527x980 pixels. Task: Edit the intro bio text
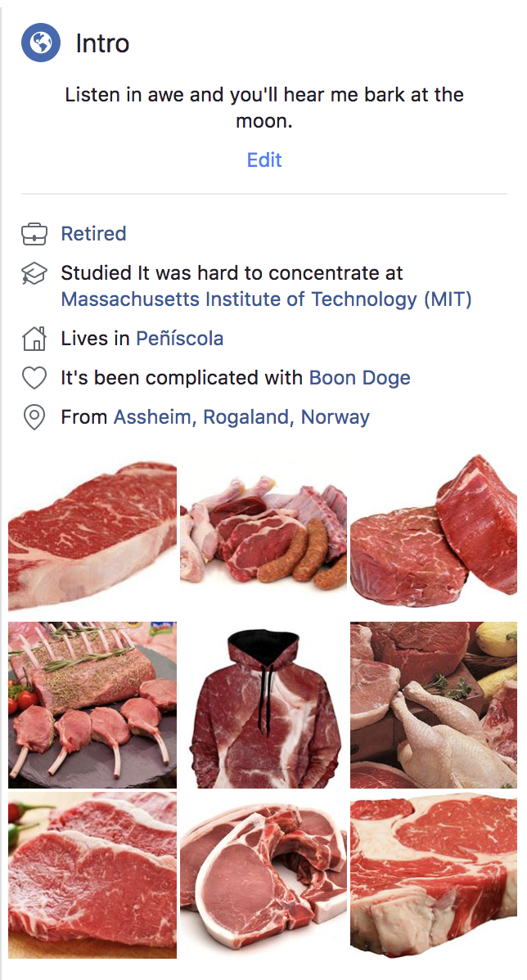pos(264,160)
